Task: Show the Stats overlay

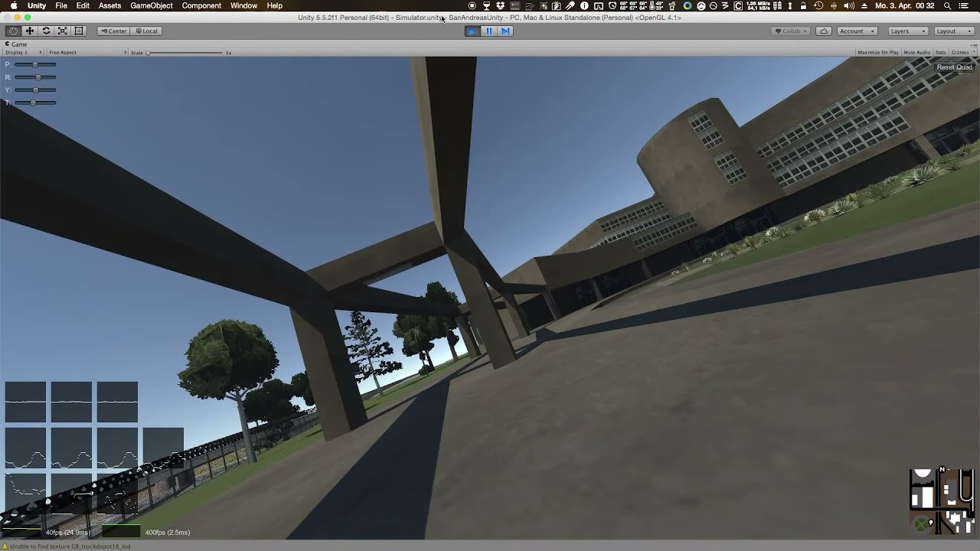Action: 940,52
